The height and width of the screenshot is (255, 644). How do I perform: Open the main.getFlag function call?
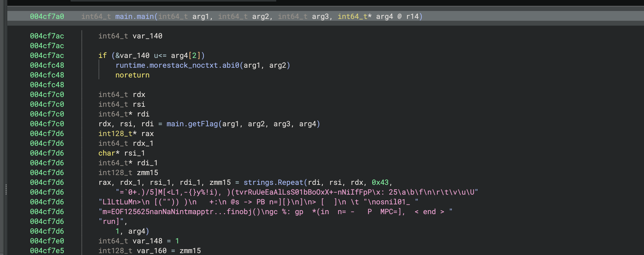(192, 124)
